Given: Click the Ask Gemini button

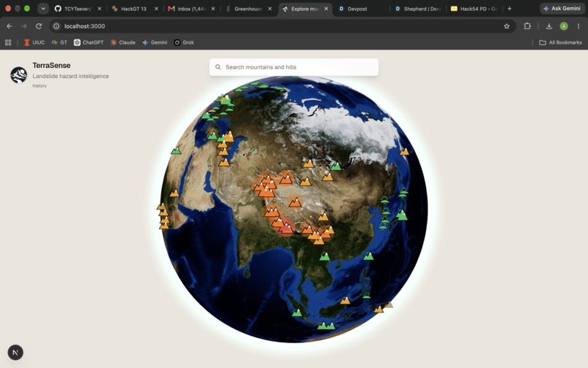Looking at the screenshot, I should [562, 8].
